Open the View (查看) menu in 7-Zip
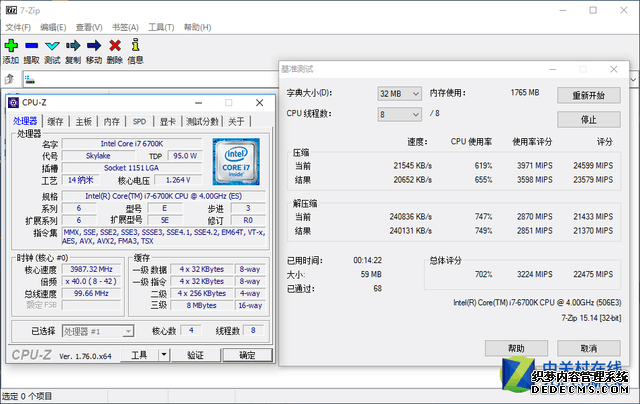Image resolution: width=640 pixels, height=404 pixels. point(89,27)
